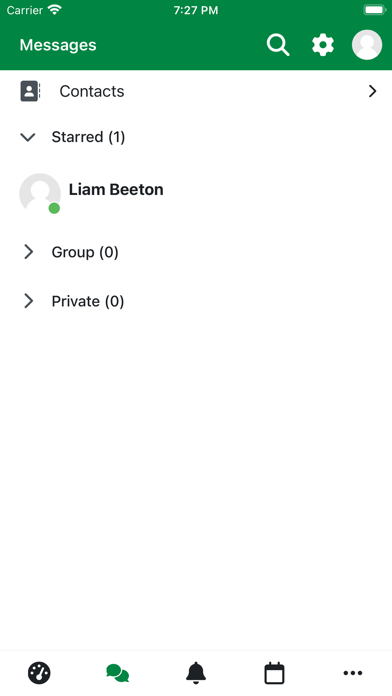Tap the Messages title in header

click(58, 45)
